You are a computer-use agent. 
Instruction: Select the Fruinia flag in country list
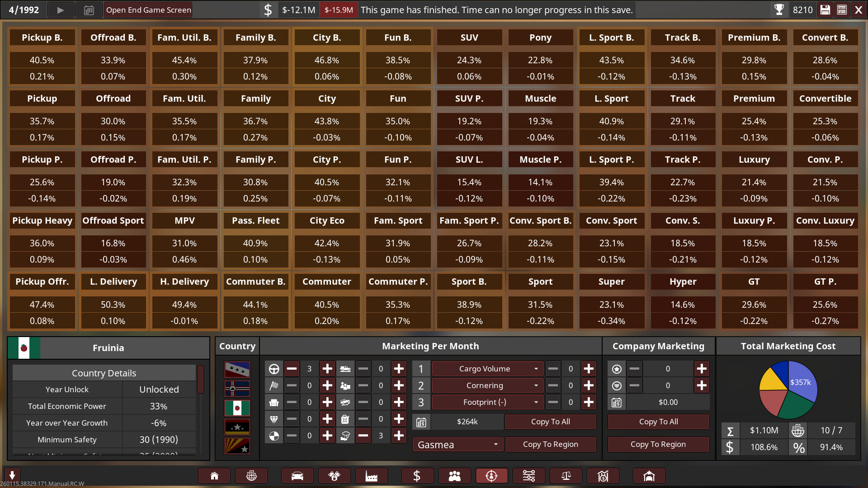pyautogui.click(x=237, y=408)
